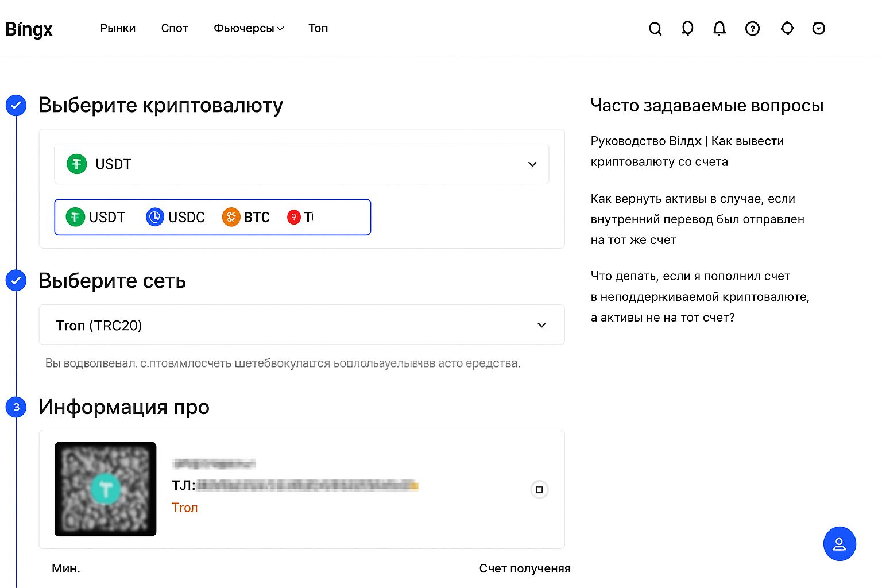Open the Рынки menu item

(x=118, y=28)
